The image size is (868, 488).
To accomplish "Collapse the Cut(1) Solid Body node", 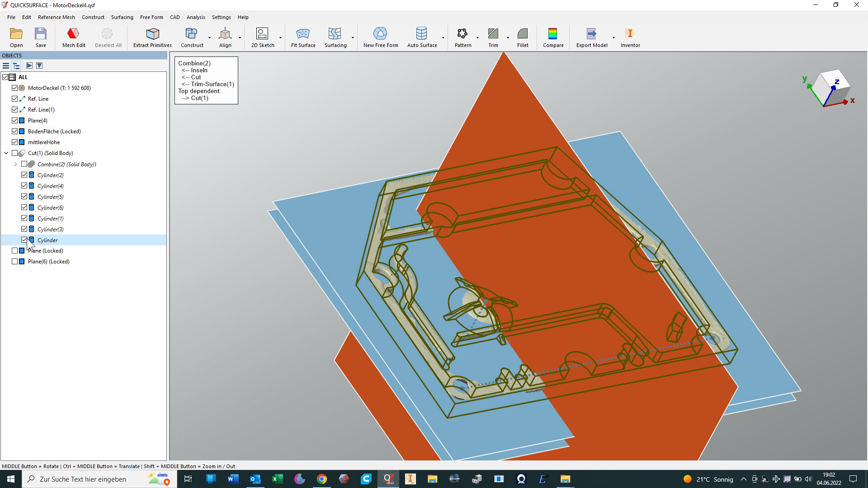I will pos(6,153).
